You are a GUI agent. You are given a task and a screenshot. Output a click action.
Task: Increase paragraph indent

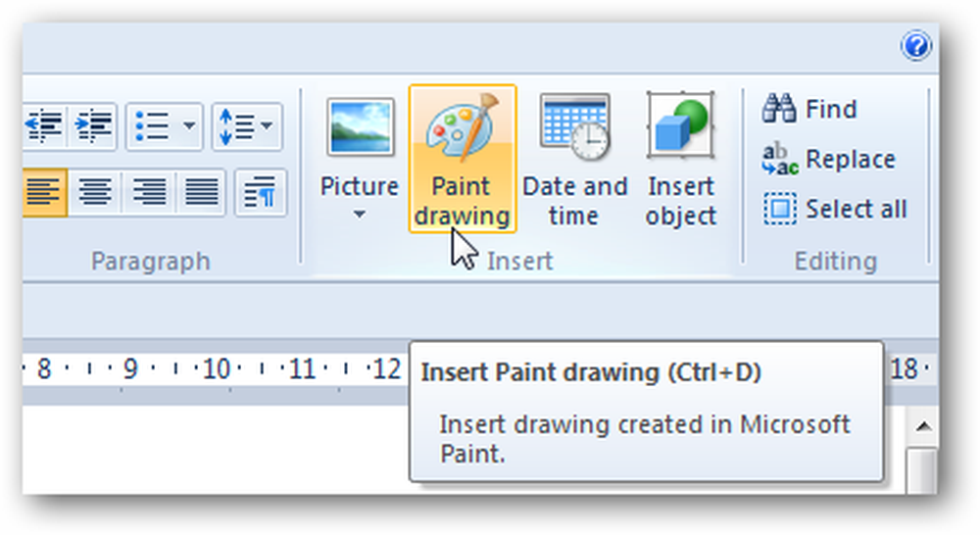(92, 126)
